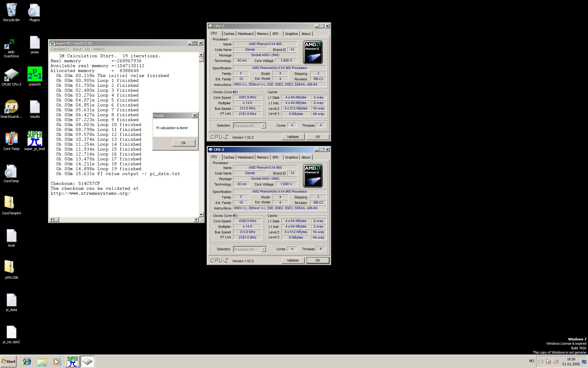This screenshot has width=588, height=368.
Task: Switch to About tab in upper CPU-Z
Action: (306, 34)
